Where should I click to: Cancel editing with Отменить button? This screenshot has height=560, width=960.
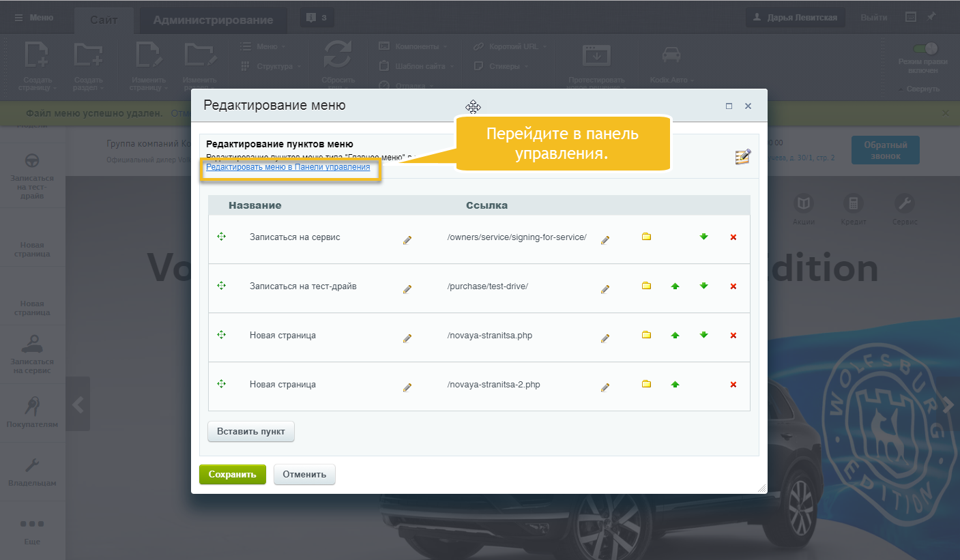(x=304, y=475)
